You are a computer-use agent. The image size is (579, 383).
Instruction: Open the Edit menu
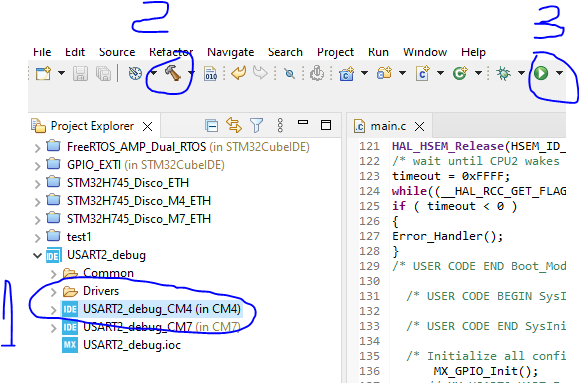[x=75, y=52]
